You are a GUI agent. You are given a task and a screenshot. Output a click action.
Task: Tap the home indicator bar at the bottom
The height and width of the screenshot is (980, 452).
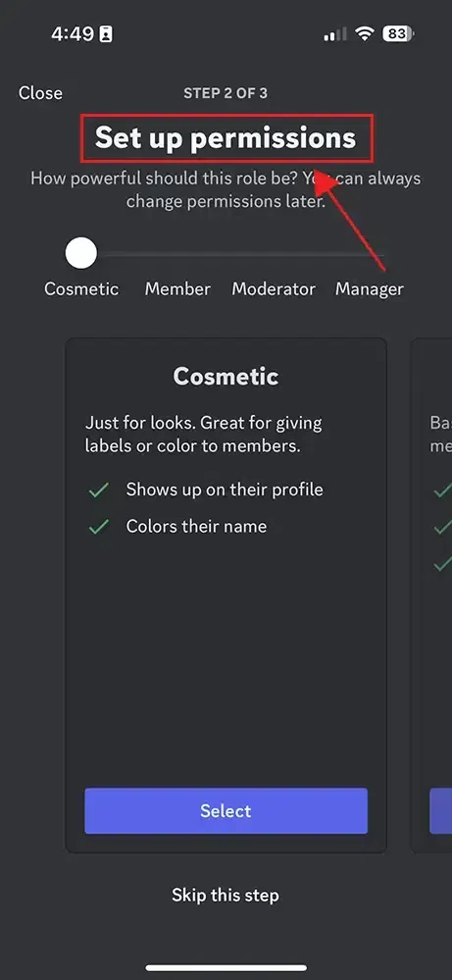coord(226,967)
